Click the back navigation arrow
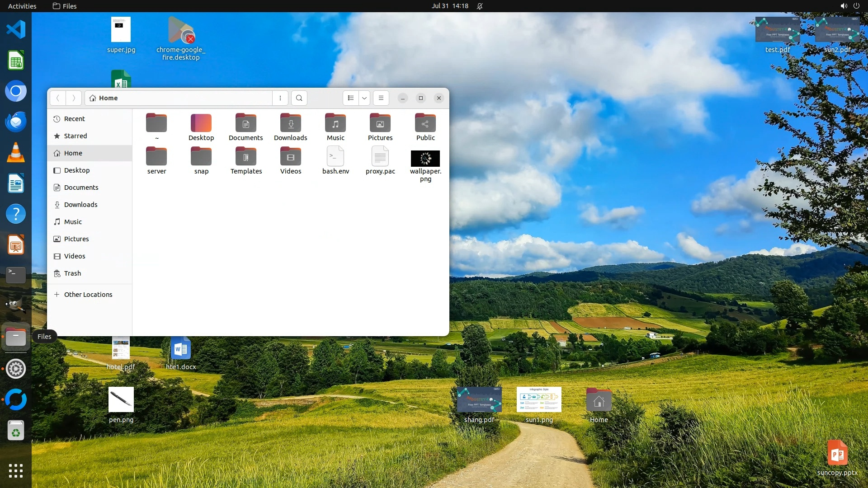Viewport: 868px width, 488px height. pyautogui.click(x=57, y=98)
